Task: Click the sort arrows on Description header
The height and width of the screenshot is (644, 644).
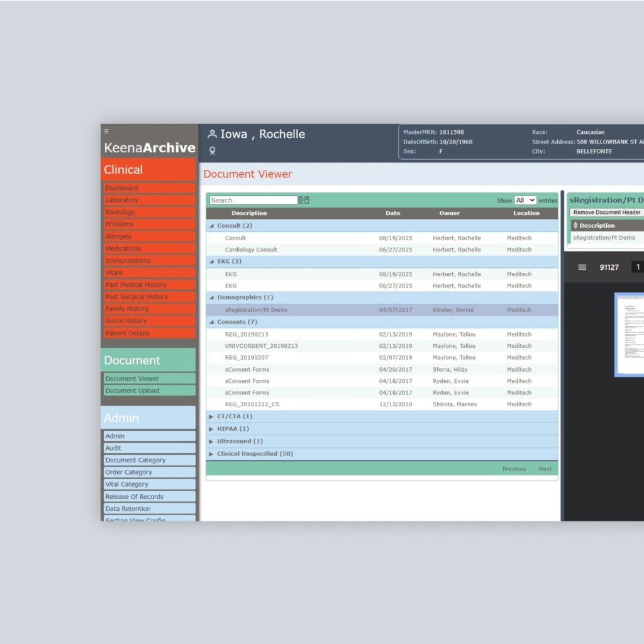Action: [x=575, y=225]
